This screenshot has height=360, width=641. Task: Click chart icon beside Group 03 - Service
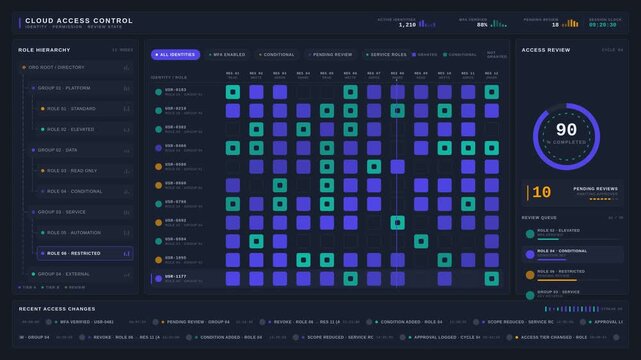127,212
